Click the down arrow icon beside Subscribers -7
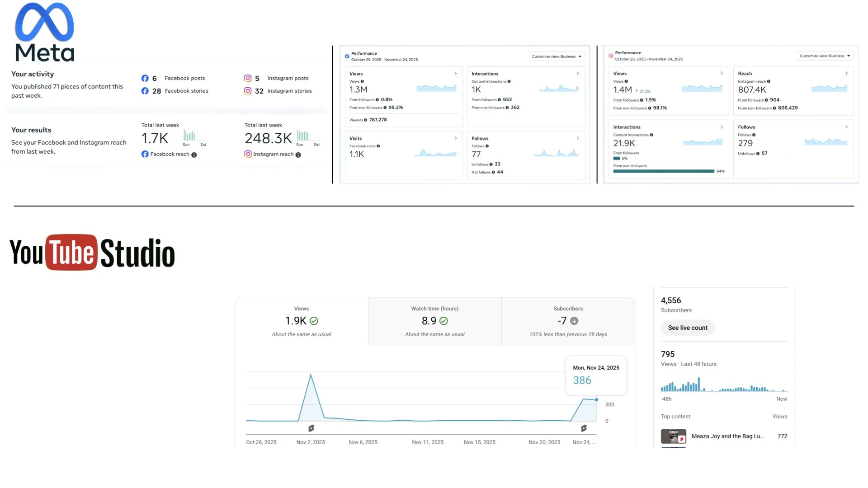The height and width of the screenshot is (488, 868). click(x=574, y=321)
